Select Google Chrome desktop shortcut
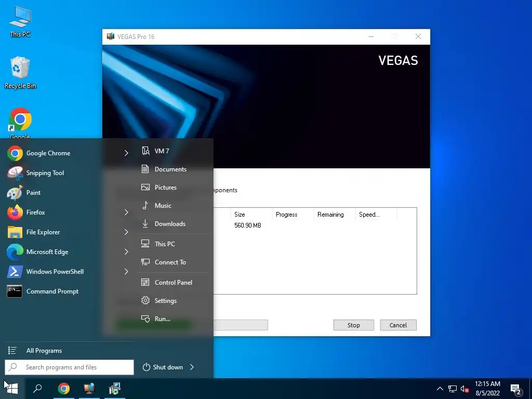532x399 pixels. [20, 123]
